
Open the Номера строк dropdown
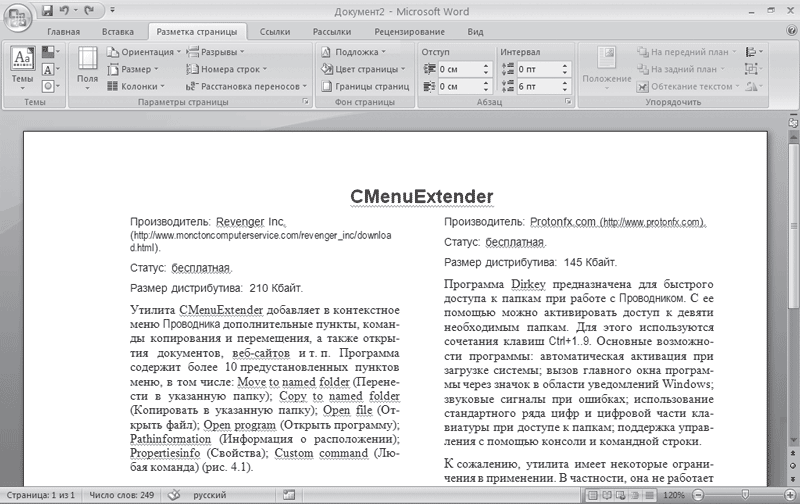coord(227,69)
